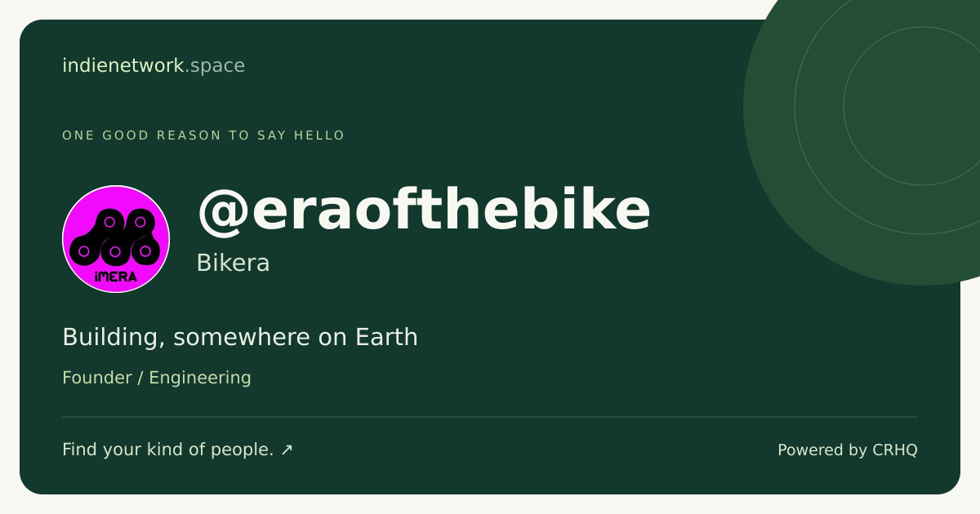This screenshot has width=980, height=514.
Task: Click the 'indienetwork' word in the logo
Action: tap(123, 65)
